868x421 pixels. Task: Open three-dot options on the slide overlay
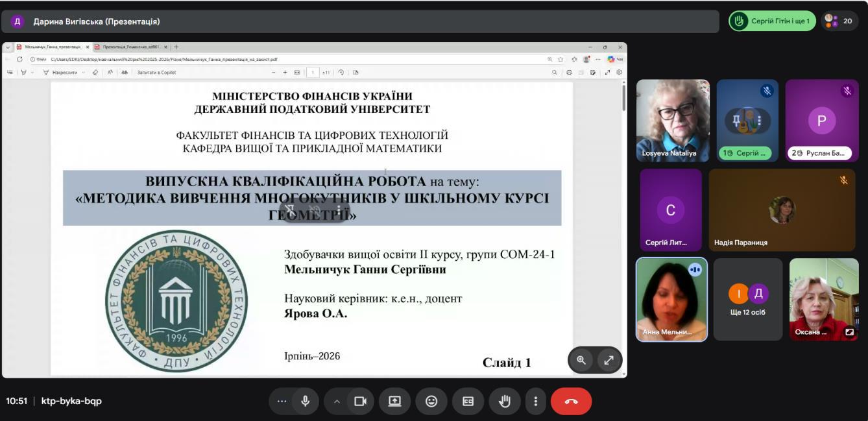click(x=339, y=210)
